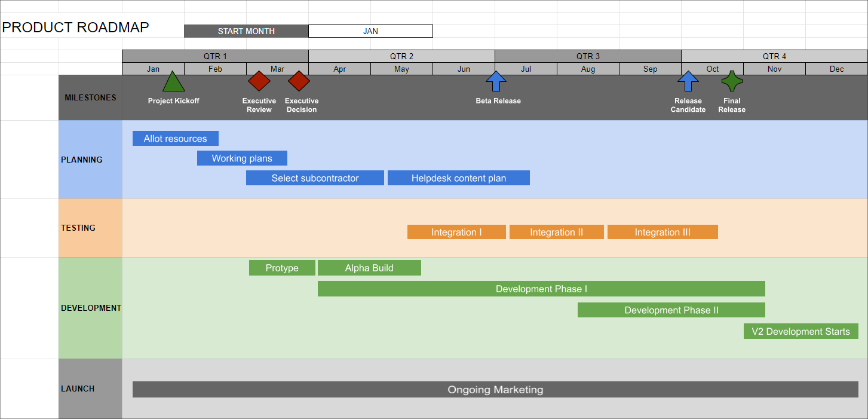Click the Release Candidate arrow icon
This screenshot has width=868, height=419.
(688, 81)
